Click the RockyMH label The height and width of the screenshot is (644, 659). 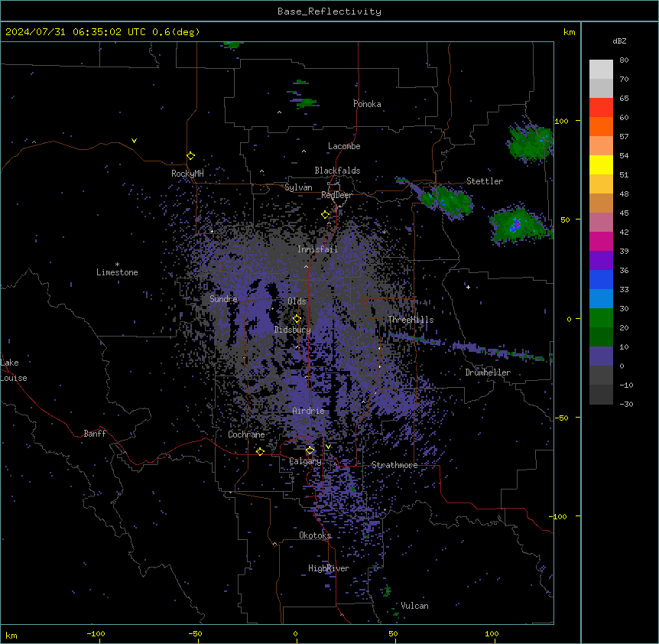coord(187,174)
